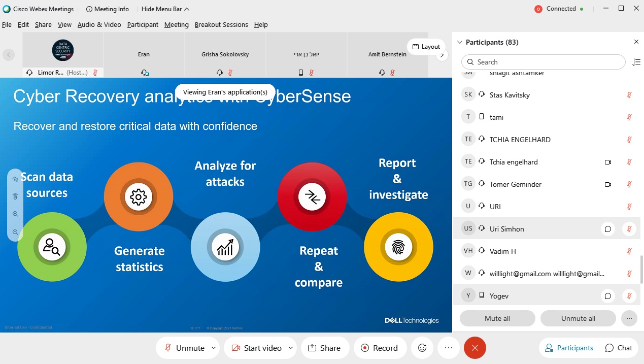This screenshot has width=644, height=364.
Task: Click the TG avatar for Tomer Geminder
Action: click(x=468, y=184)
